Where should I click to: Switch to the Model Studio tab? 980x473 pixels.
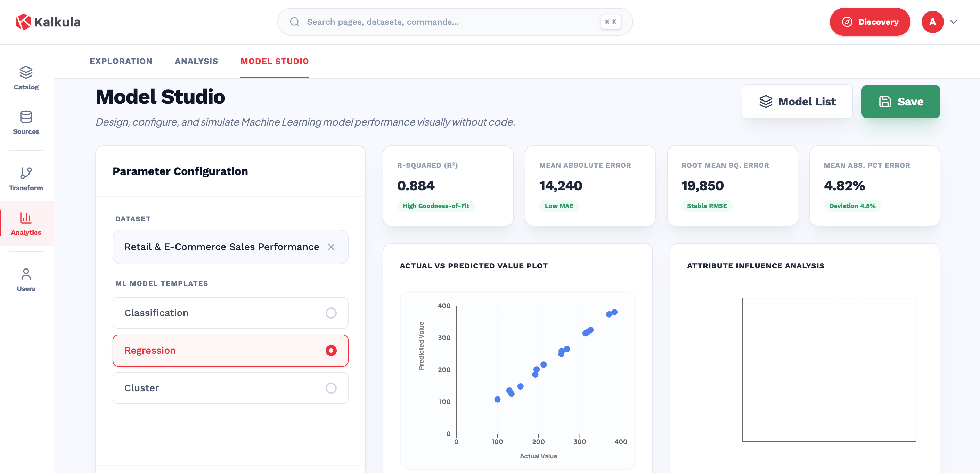274,61
